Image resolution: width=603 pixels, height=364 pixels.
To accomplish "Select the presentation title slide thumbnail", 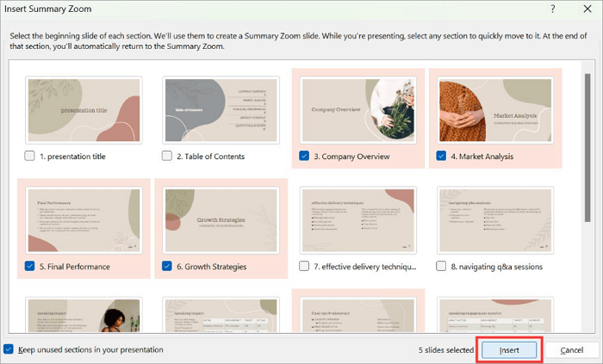I will (84, 110).
